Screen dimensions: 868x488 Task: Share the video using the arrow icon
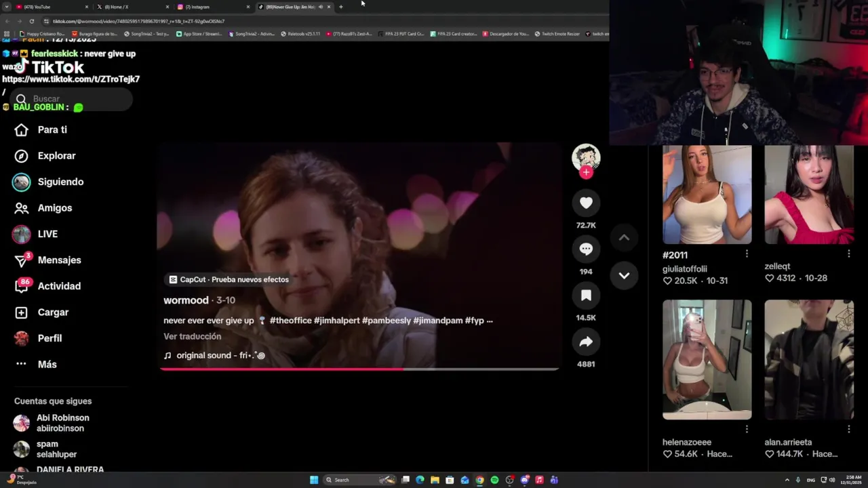tap(586, 342)
